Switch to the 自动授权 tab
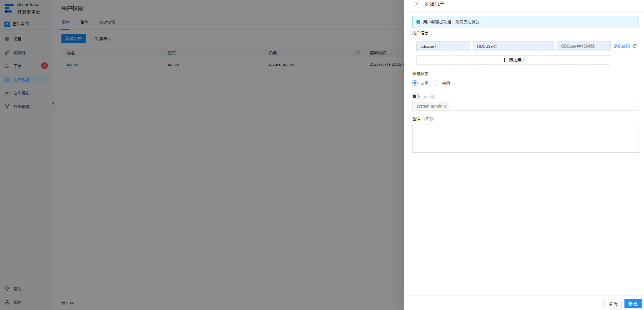 click(x=107, y=23)
